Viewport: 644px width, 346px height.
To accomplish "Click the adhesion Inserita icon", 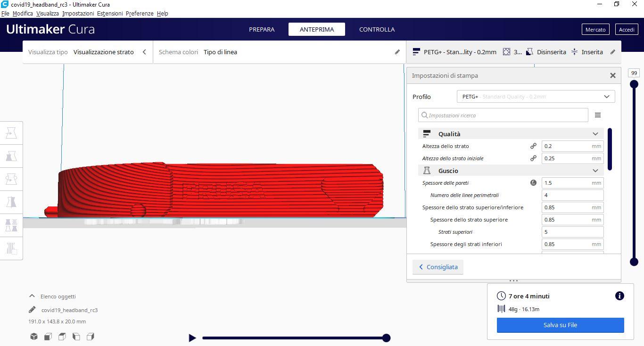I will coord(574,52).
